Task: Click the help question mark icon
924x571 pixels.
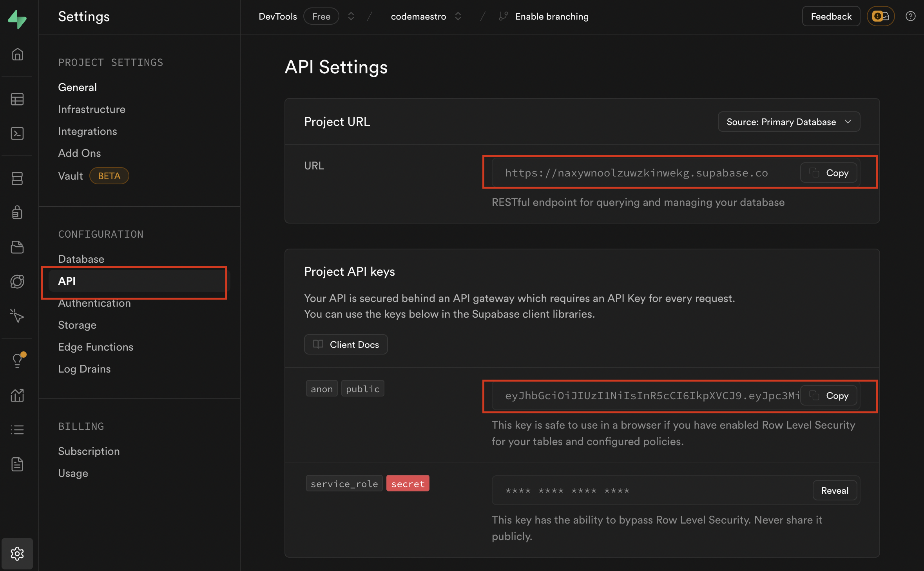Action: pos(910,16)
